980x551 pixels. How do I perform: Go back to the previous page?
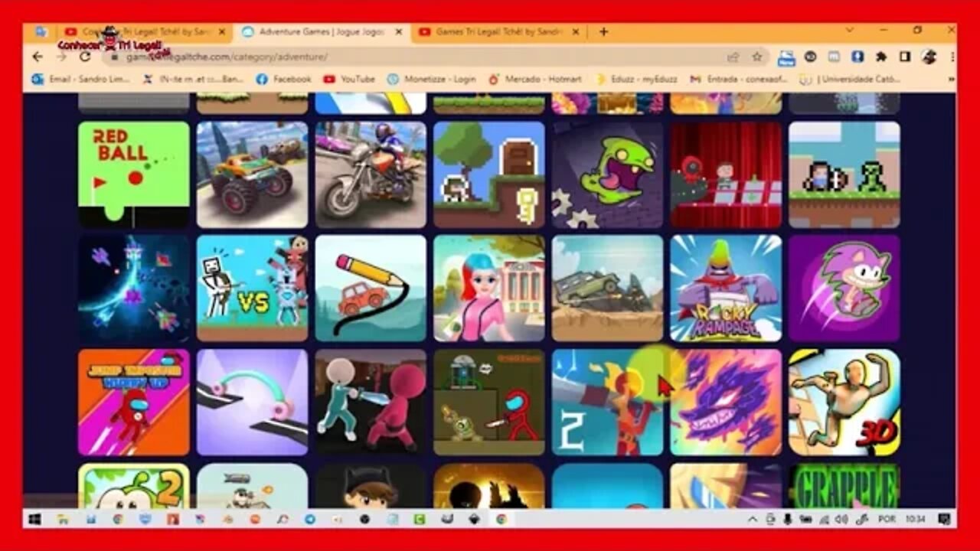click(38, 57)
